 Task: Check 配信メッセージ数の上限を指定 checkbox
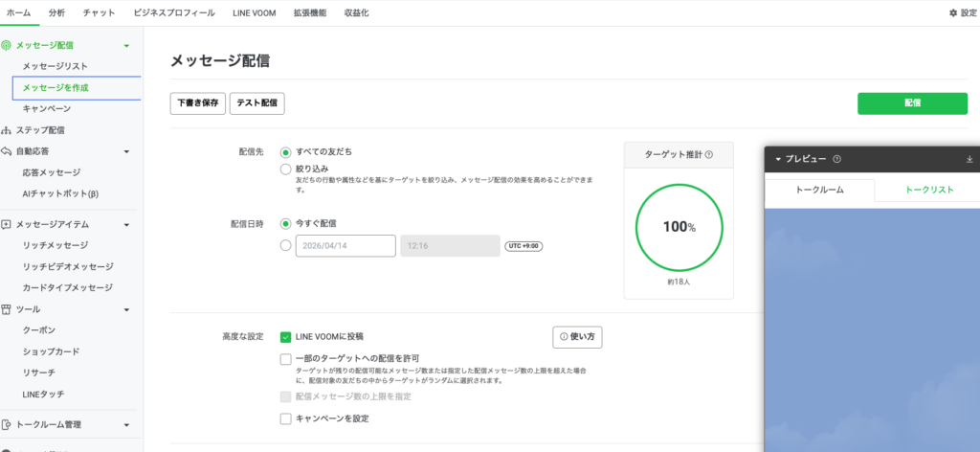pyautogui.click(x=285, y=396)
